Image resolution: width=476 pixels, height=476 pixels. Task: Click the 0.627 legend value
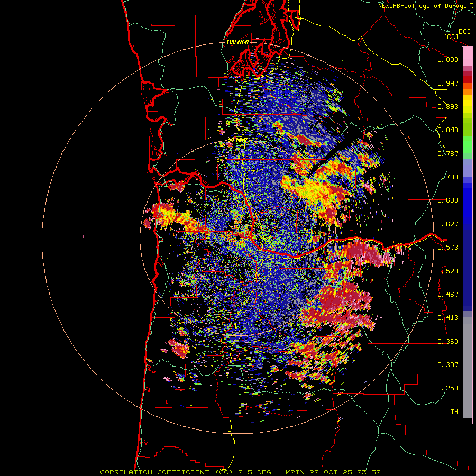click(x=448, y=224)
